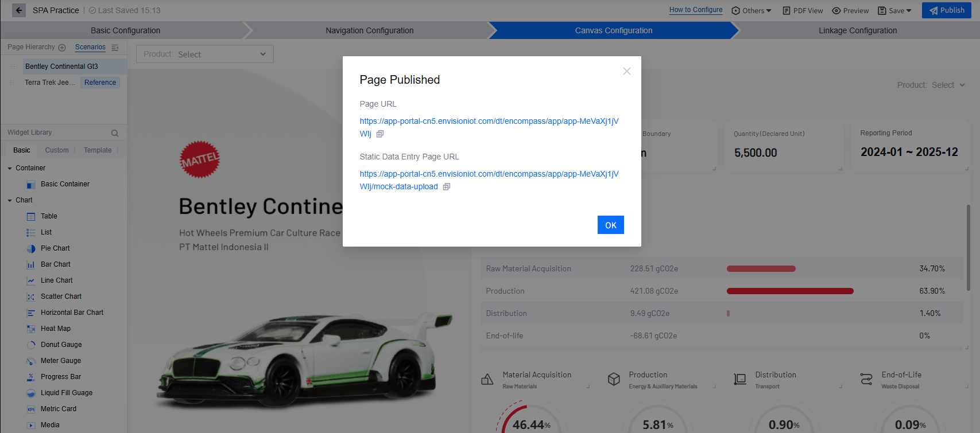The width and height of the screenshot is (980, 433).
Task: Select the Terra Trek Jee... page
Action: [50, 83]
